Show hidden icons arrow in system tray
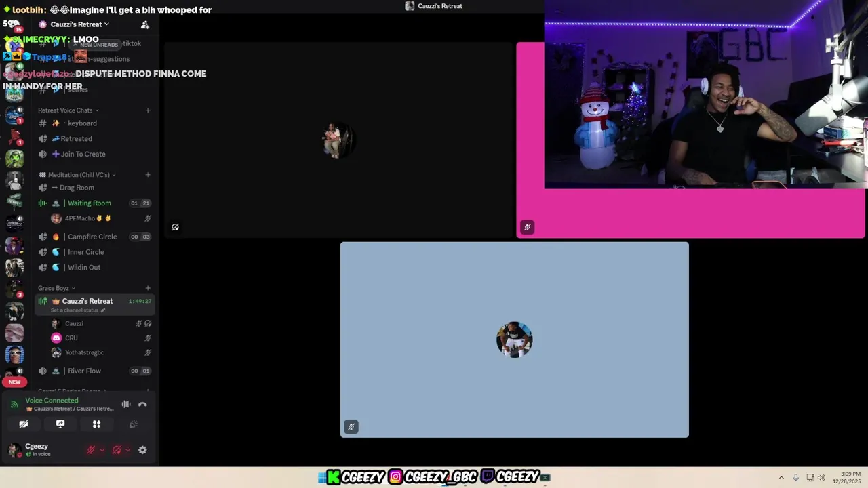The height and width of the screenshot is (488, 868). coord(781,477)
